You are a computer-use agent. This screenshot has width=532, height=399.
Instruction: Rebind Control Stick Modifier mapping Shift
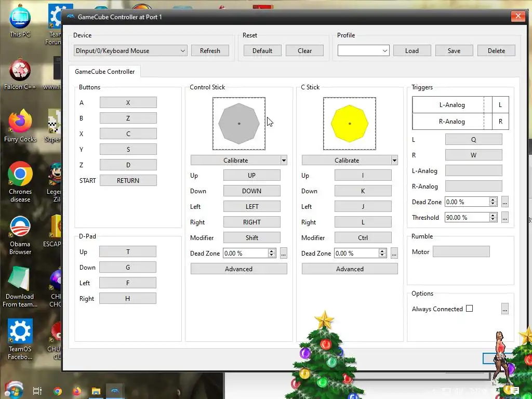(x=252, y=238)
